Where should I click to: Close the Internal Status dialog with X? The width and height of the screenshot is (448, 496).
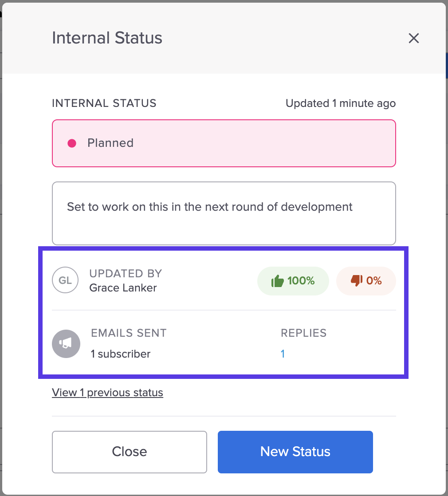(x=413, y=38)
